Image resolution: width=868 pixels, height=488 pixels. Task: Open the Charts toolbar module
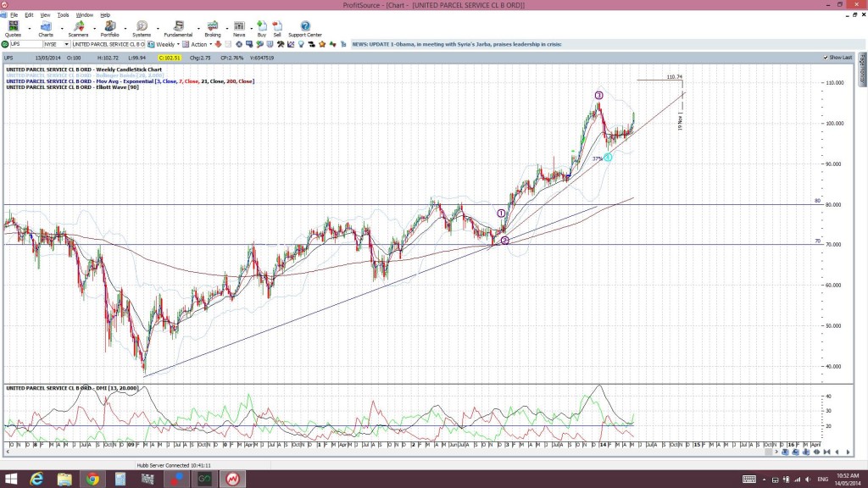coord(46,29)
